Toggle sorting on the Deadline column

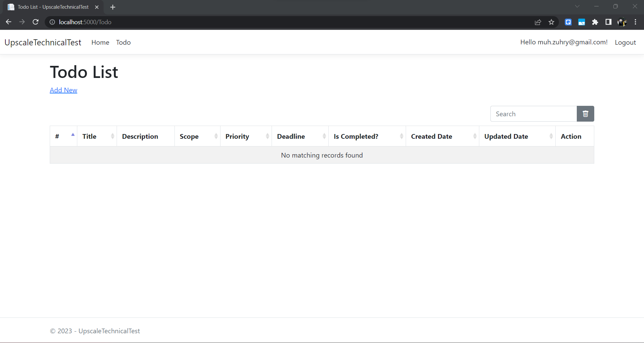(x=324, y=136)
